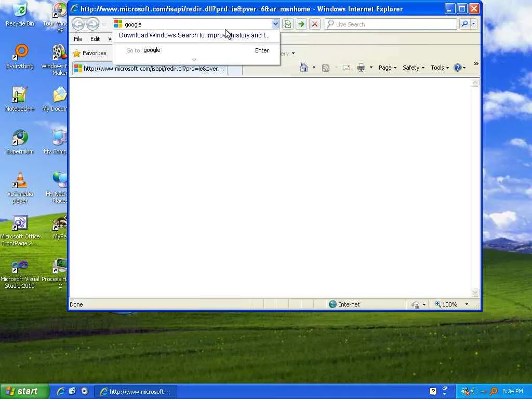This screenshot has height=399, width=532.
Task: Click the 100% zoom level button
Action: pyautogui.click(x=446, y=304)
